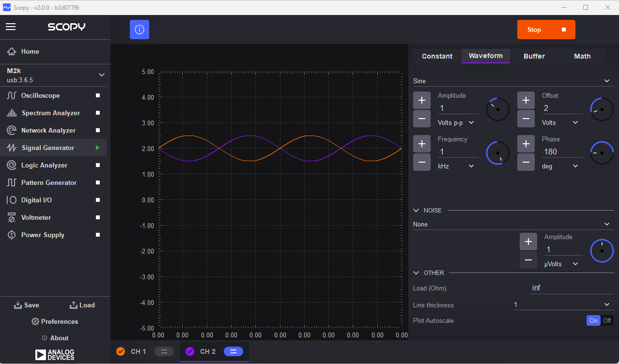619x364 pixels.
Task: Increase Amplitude with plus button
Action: click(422, 100)
